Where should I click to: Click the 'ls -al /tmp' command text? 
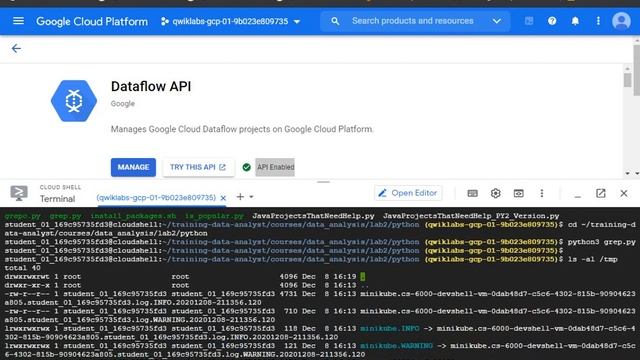tap(592, 259)
